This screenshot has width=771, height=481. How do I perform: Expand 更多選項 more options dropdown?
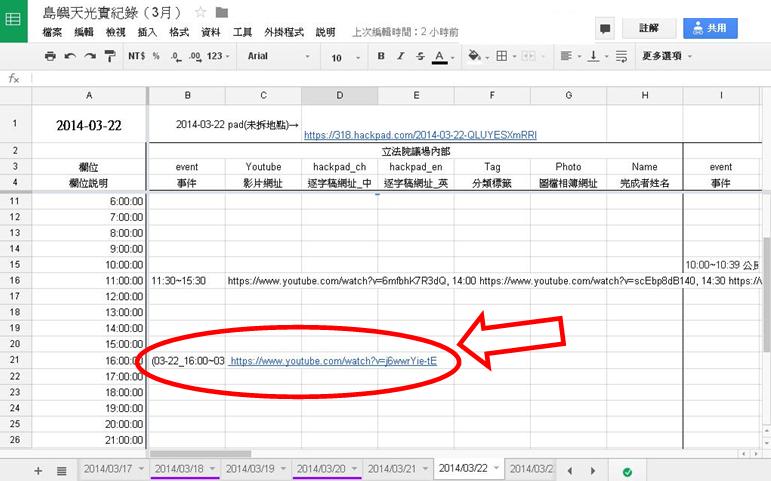(x=667, y=57)
